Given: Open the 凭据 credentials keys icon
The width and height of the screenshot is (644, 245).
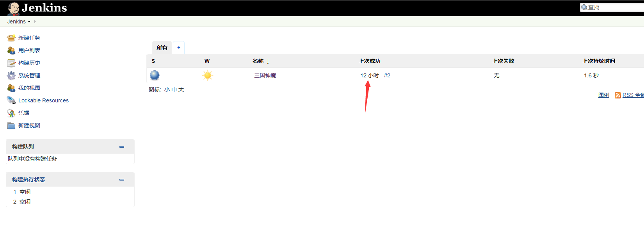Looking at the screenshot, I should coord(11,113).
